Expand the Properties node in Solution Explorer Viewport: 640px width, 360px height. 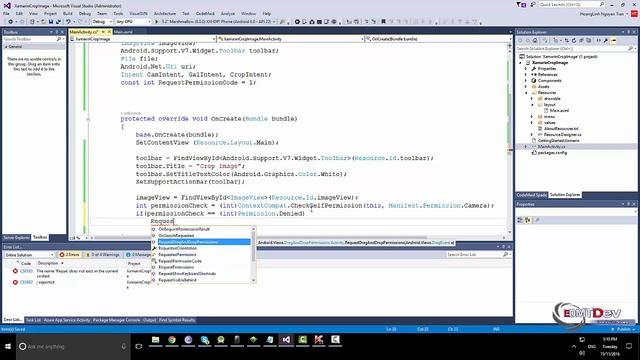(526, 69)
